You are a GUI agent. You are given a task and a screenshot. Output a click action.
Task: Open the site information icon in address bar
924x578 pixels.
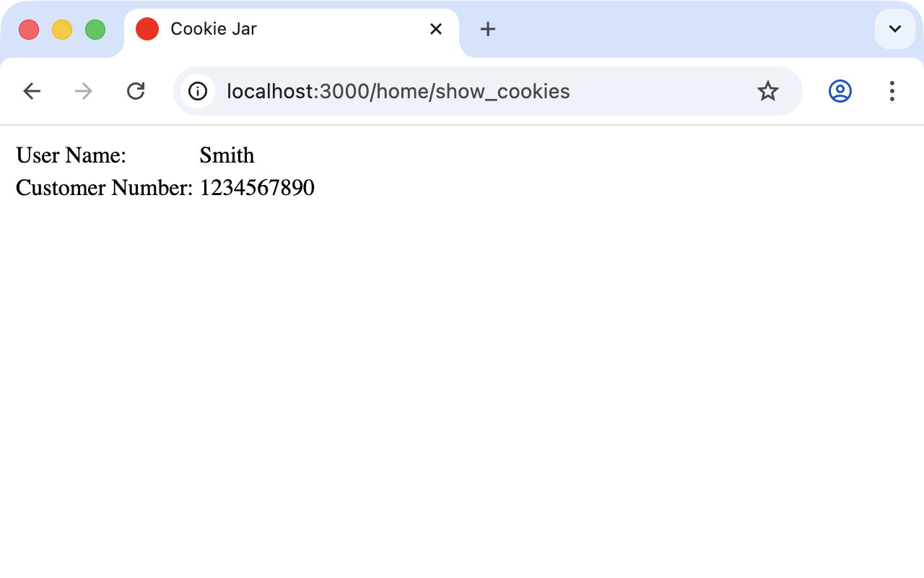(197, 91)
